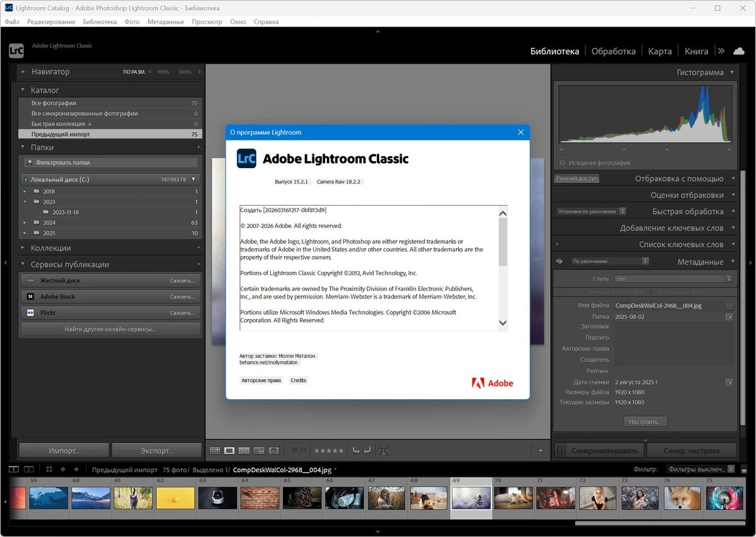Viewport: 756px width, 537px height.
Task: Click the second window '2' filmstrip icon
Action: point(28,469)
